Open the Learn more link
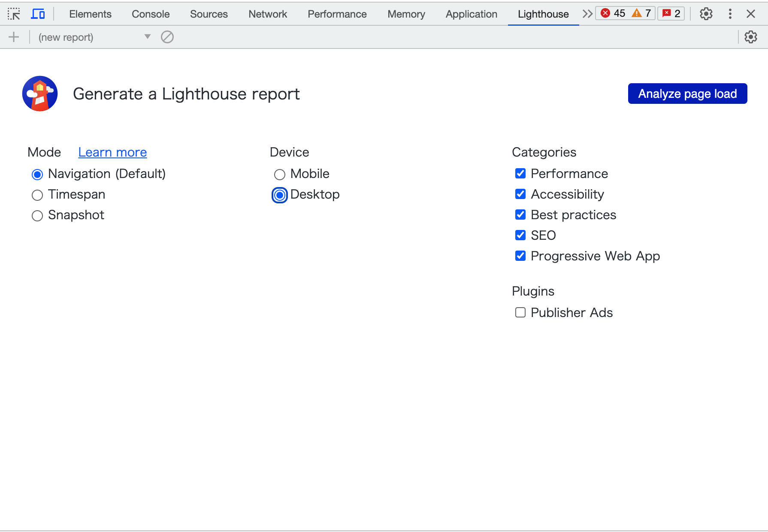The height and width of the screenshot is (532, 768). pyautogui.click(x=112, y=152)
